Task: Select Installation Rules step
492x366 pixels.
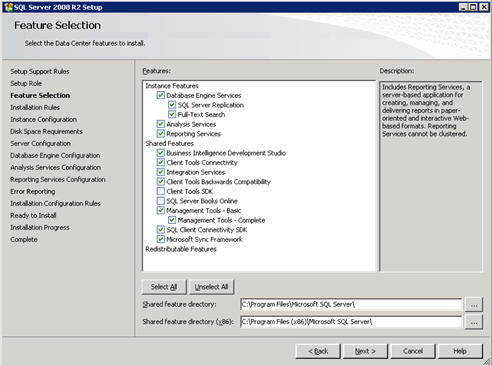Action: point(35,107)
